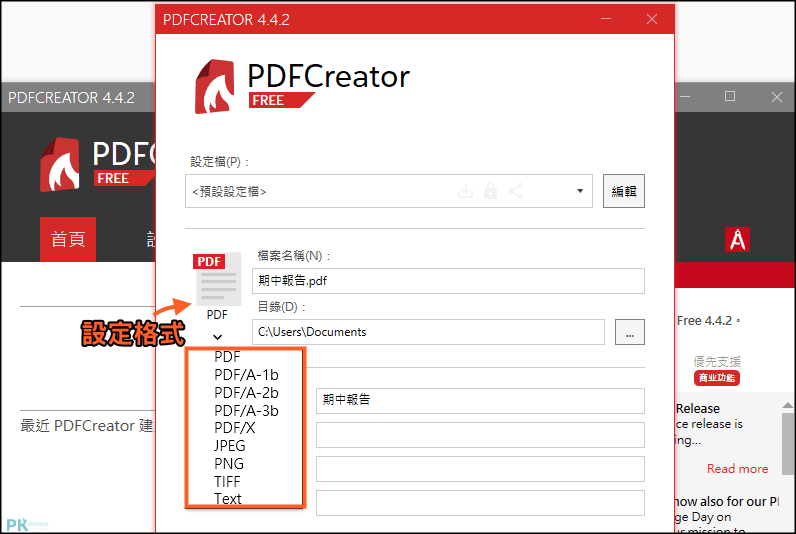Select TIFF output format
This screenshot has height=534, width=796.
tap(227, 481)
